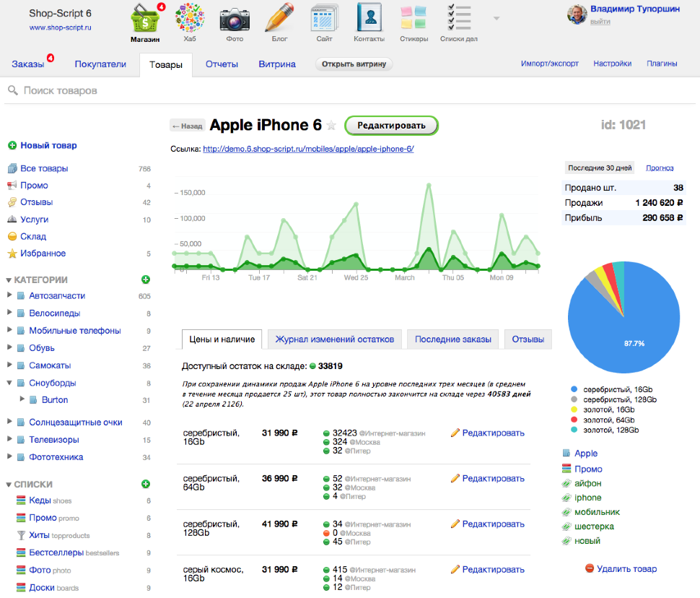The image size is (700, 598).
Task: Switch to the Заказы tab
Action: [27, 64]
